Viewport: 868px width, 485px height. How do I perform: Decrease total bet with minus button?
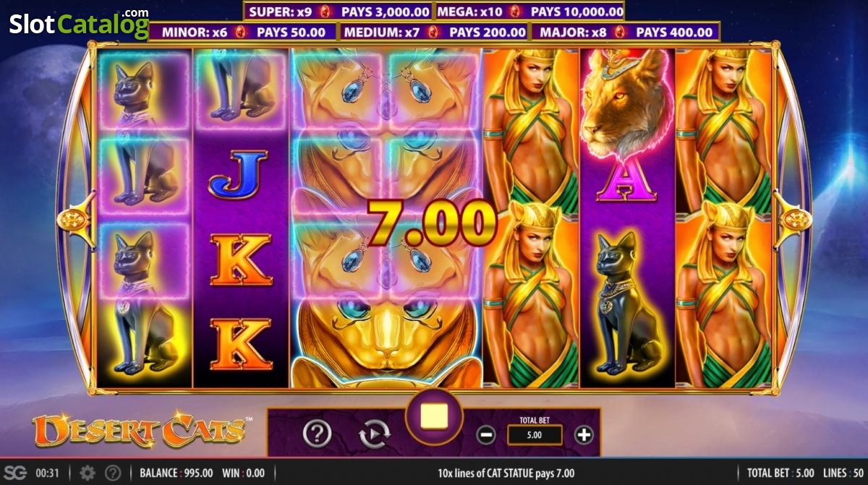pyautogui.click(x=487, y=435)
